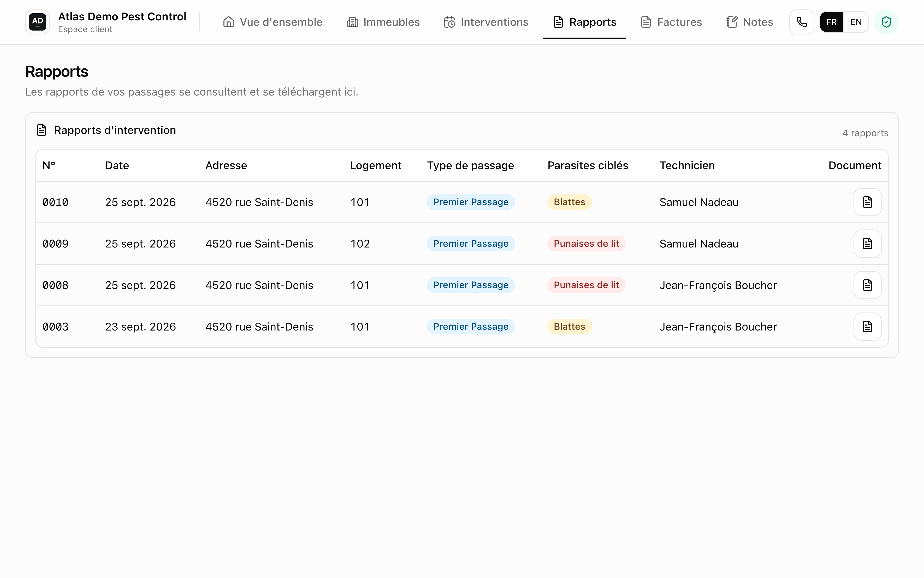Open the document for report 0010
Image resolution: width=924 pixels, height=578 pixels.
tap(867, 202)
